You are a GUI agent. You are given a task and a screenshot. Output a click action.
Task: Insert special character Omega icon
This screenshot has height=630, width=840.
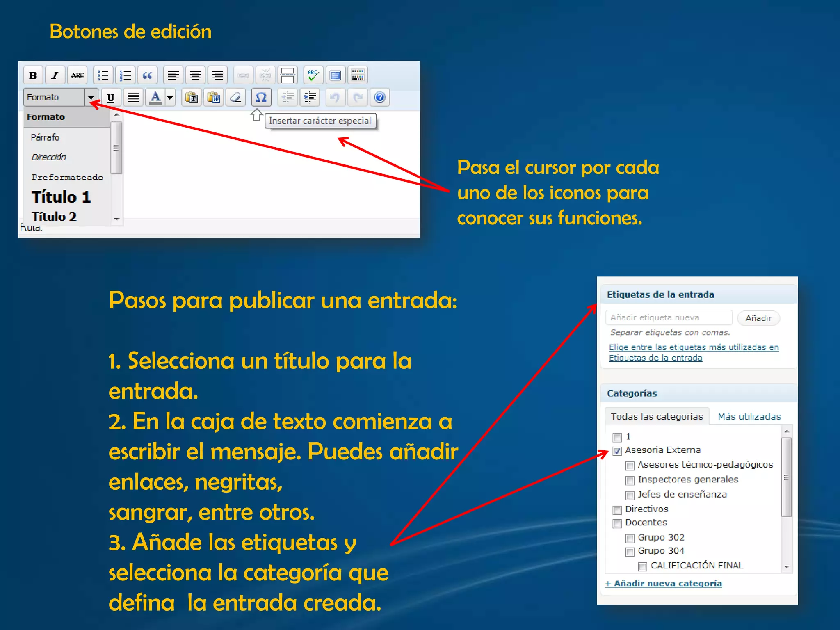click(x=261, y=98)
